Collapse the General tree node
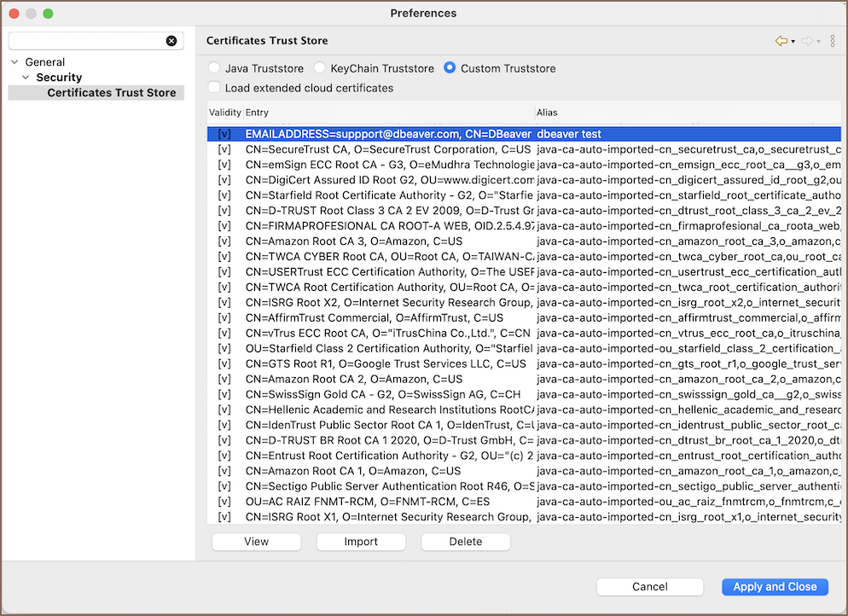 [x=15, y=62]
